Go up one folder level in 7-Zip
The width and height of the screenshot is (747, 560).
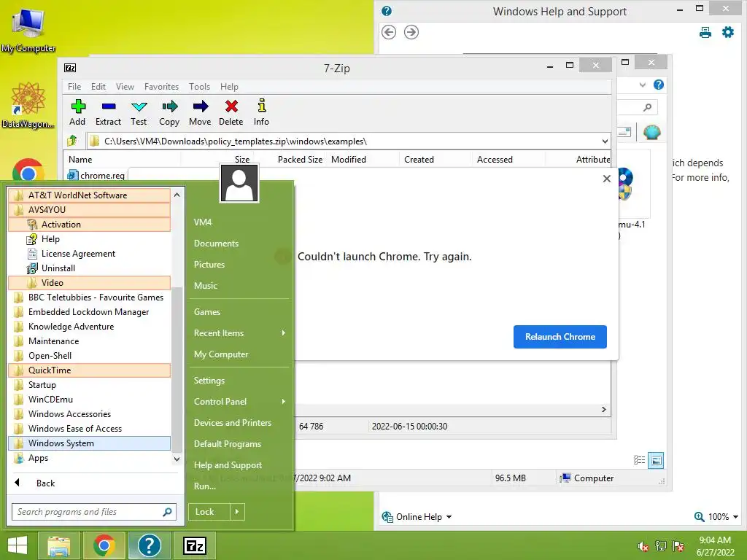pos(72,141)
